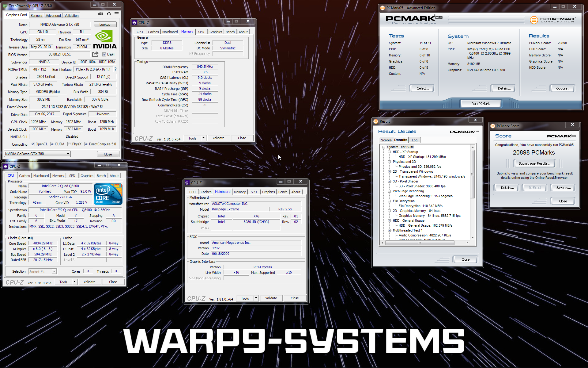Viewport: 588px width, 368px height.
Task: Click the GPU-Z refresh icon
Action: [x=109, y=14]
